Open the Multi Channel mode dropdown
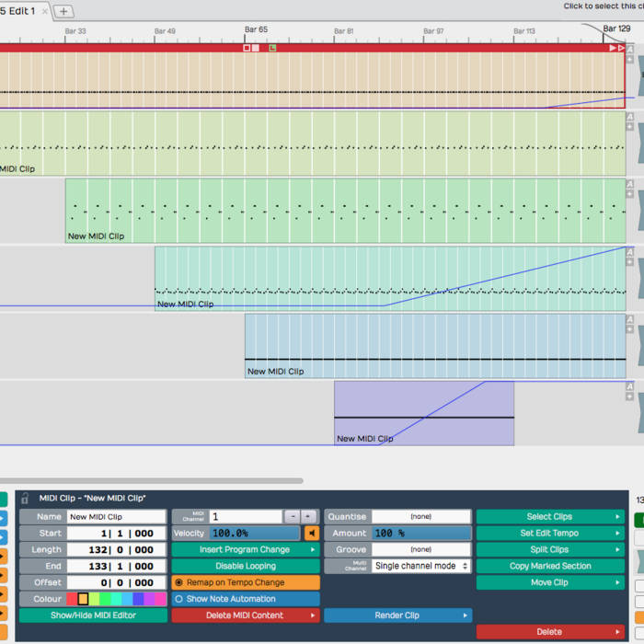This screenshot has height=644, width=644. 420,566
